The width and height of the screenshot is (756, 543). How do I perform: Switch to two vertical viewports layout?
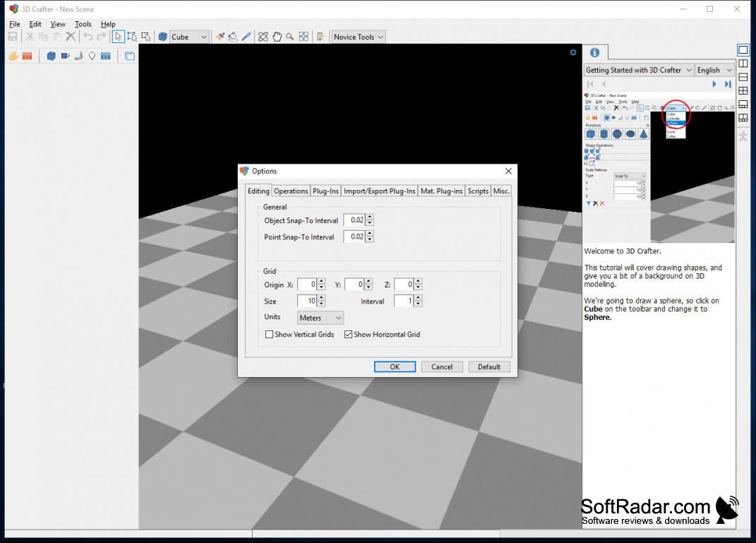tap(743, 63)
